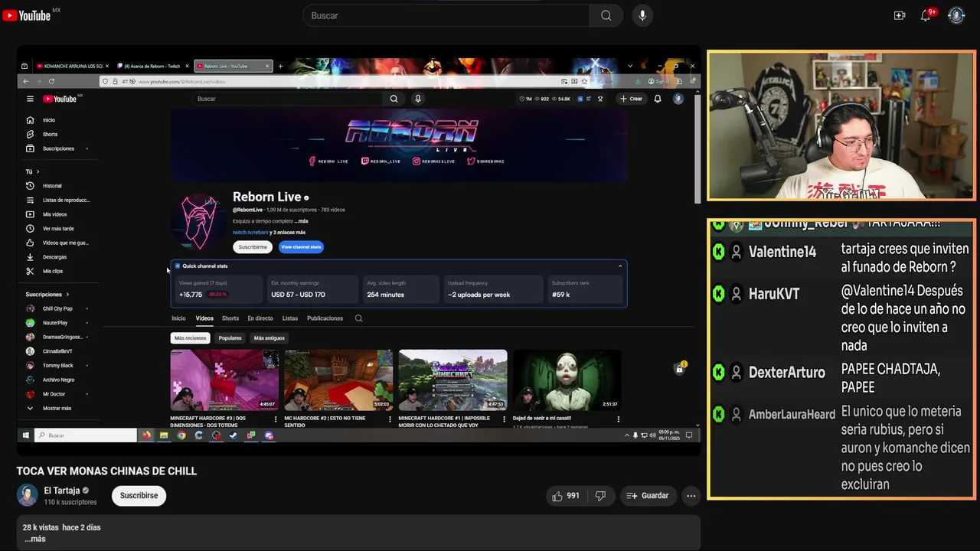In the video, open a new browser tab with plus
The image size is (980, 551).
(280, 66)
